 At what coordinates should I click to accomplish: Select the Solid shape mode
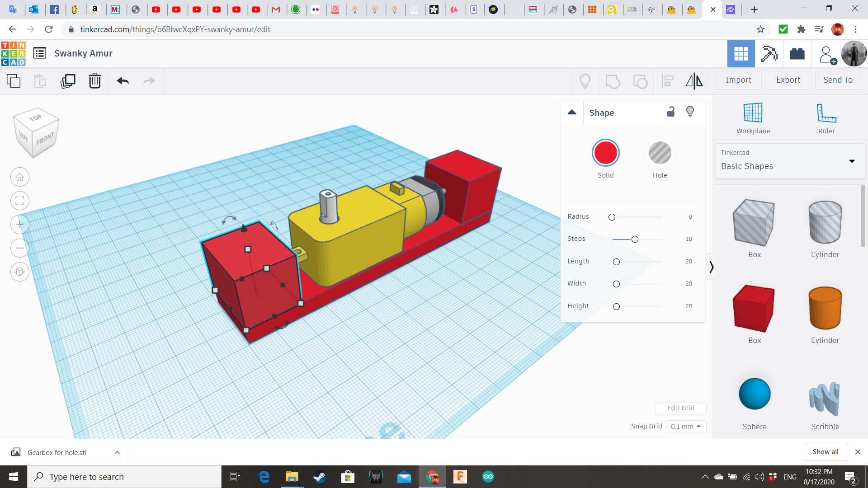coord(605,153)
